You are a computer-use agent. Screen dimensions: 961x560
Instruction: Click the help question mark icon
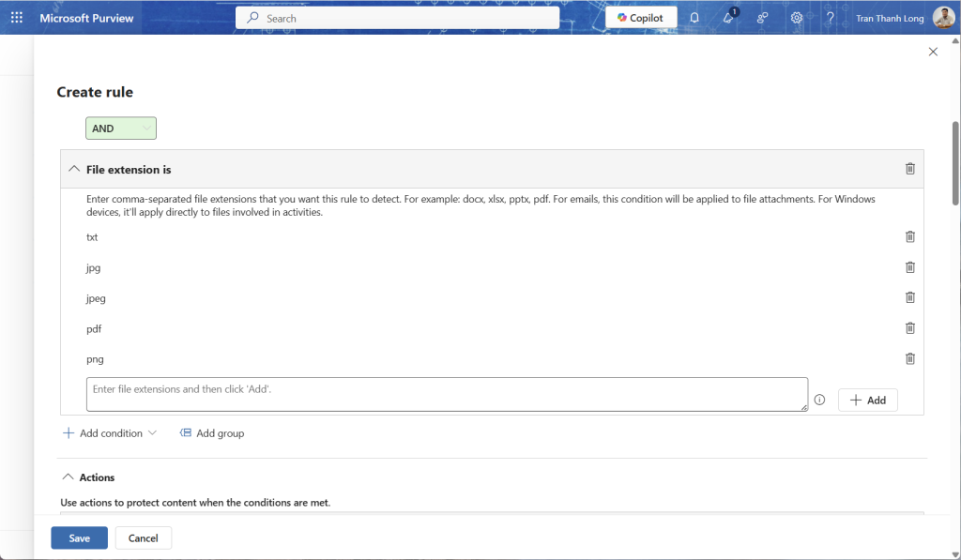click(830, 18)
